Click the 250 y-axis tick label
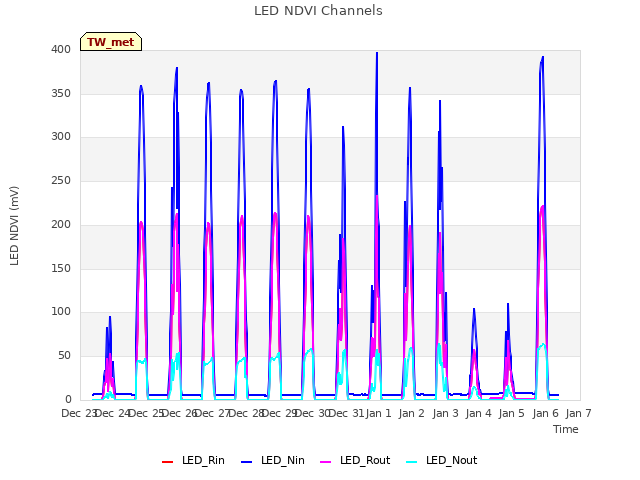The height and width of the screenshot is (480, 640). tap(61, 180)
